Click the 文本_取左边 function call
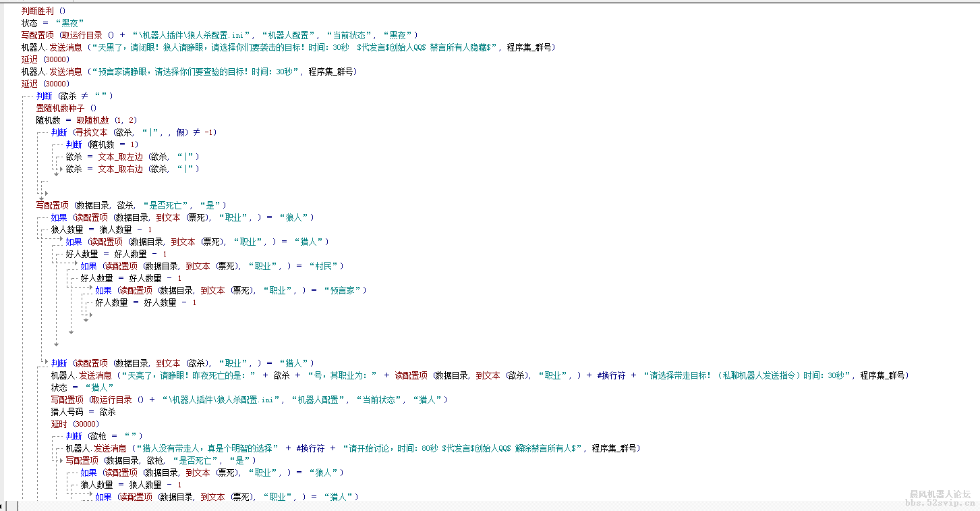This screenshot has width=980, height=511. click(x=121, y=157)
